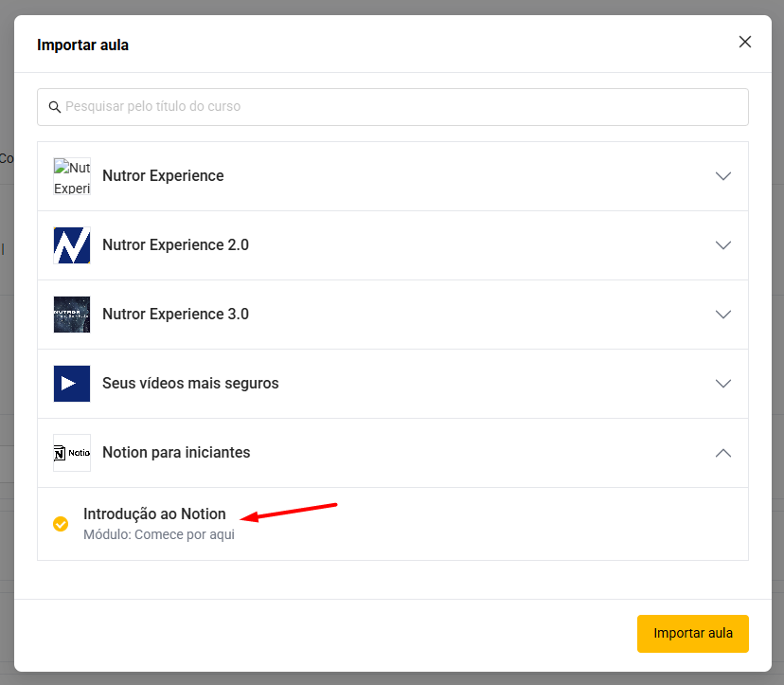784x685 pixels.
Task: Select the Notion para iniciantes title
Action: tap(176, 452)
